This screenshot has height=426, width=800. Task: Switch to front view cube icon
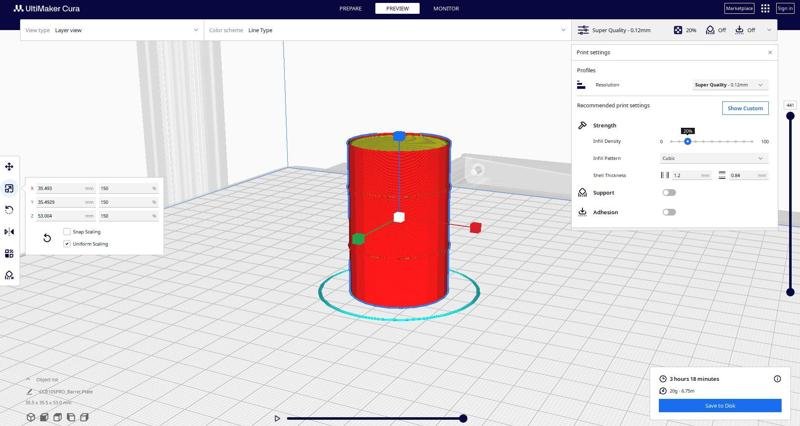tap(44, 417)
